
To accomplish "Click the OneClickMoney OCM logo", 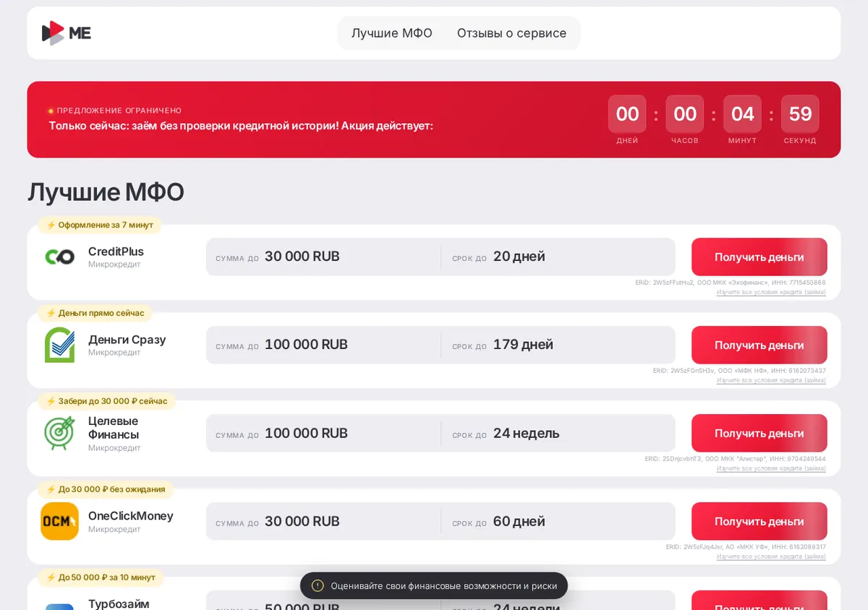I will tap(59, 521).
